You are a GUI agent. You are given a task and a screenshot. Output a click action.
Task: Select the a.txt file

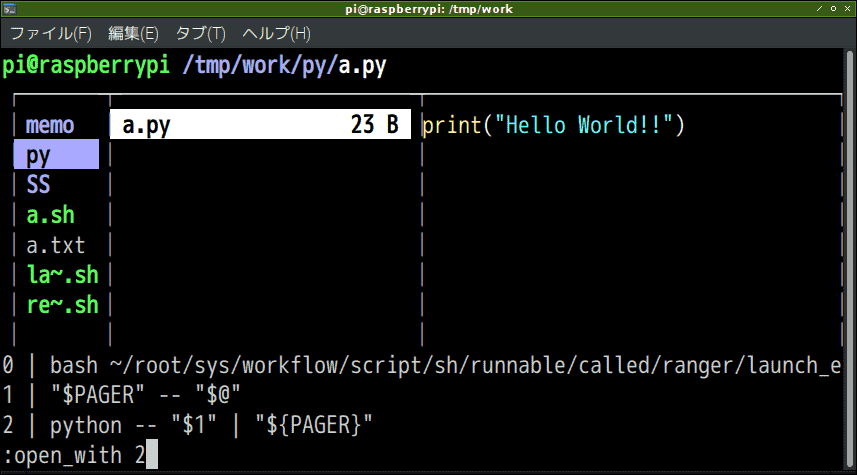pos(56,245)
